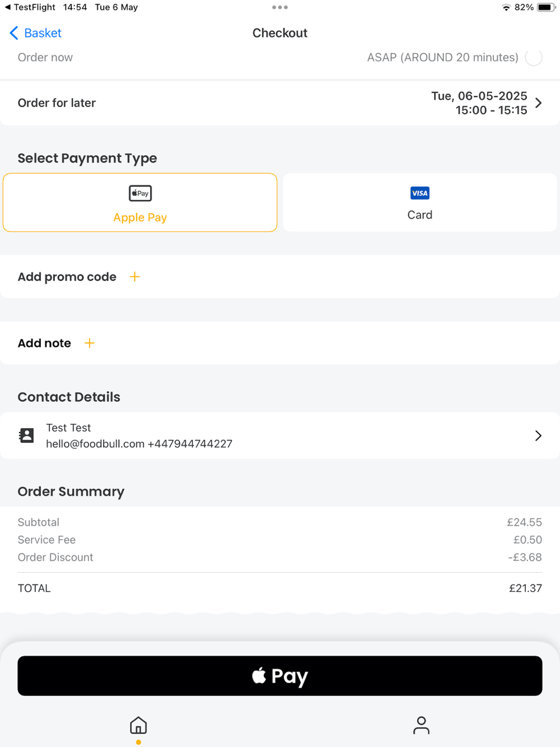Screen dimensions: 560x747
Task: Tap the contact card icon
Action: (26, 435)
